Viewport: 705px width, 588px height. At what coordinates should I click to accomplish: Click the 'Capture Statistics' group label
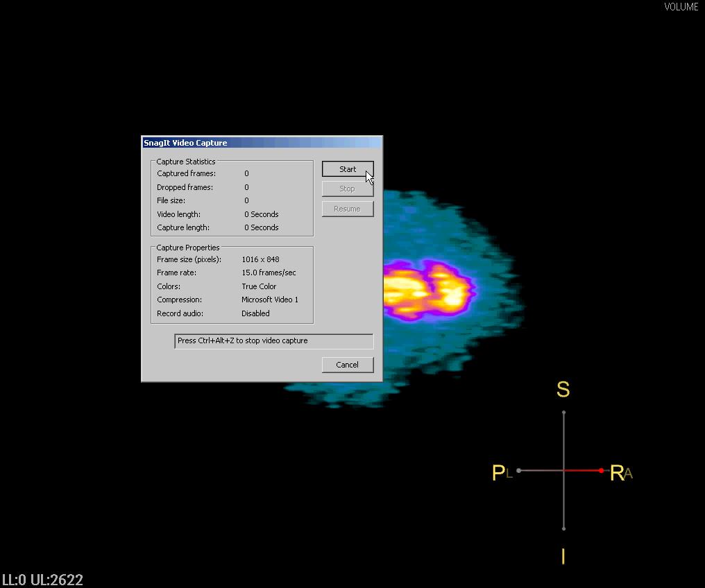(x=186, y=162)
